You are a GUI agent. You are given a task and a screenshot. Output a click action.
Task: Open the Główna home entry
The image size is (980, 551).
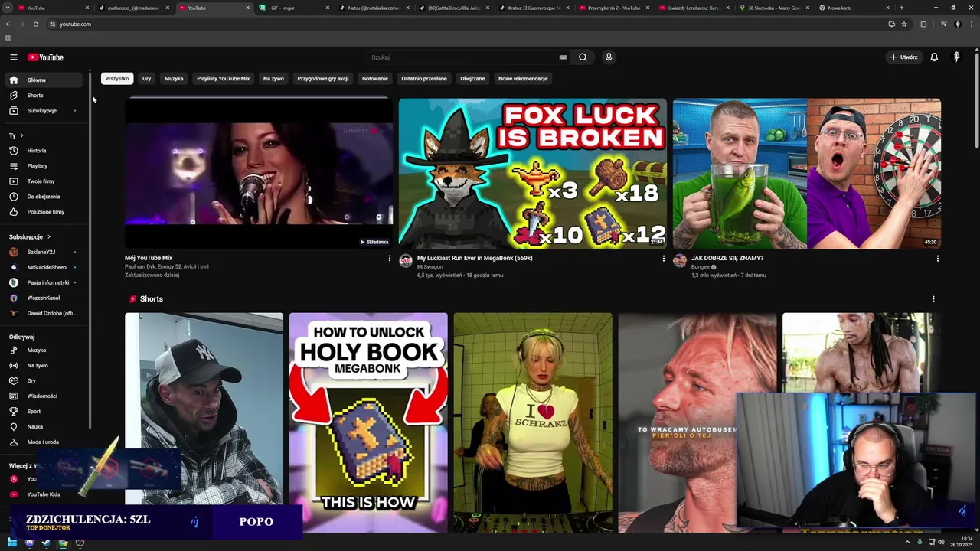(x=43, y=80)
